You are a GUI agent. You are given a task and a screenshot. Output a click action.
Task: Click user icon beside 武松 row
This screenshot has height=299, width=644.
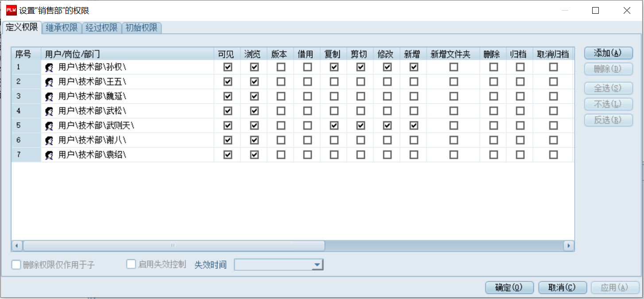(50, 111)
